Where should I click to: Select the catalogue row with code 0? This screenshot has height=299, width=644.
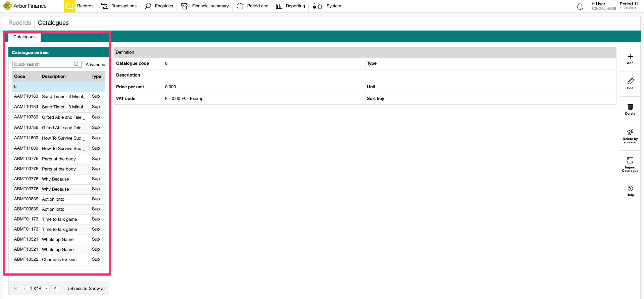(59, 87)
